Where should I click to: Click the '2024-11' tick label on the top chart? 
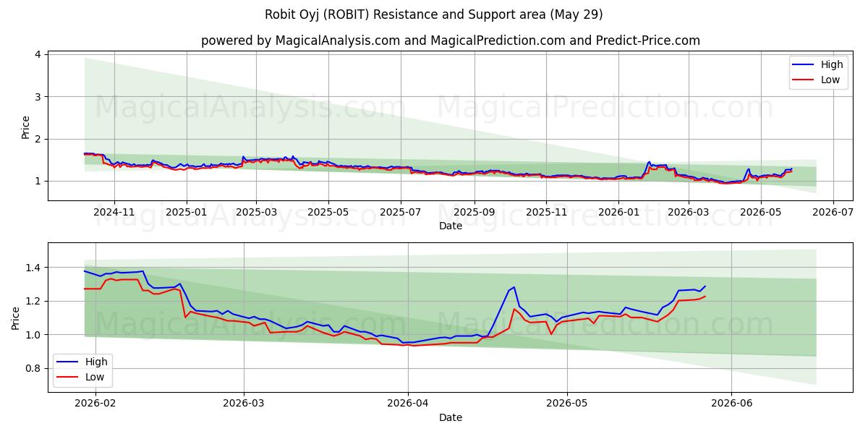114,212
